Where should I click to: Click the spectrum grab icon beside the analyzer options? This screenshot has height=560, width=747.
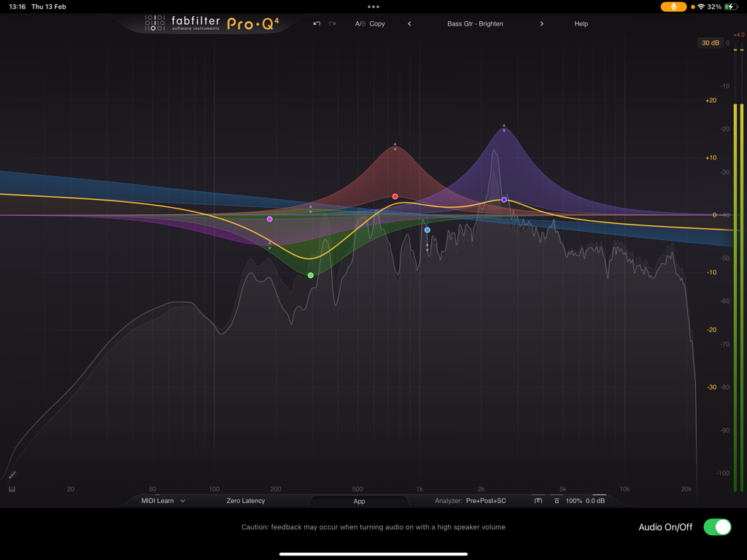pos(538,501)
